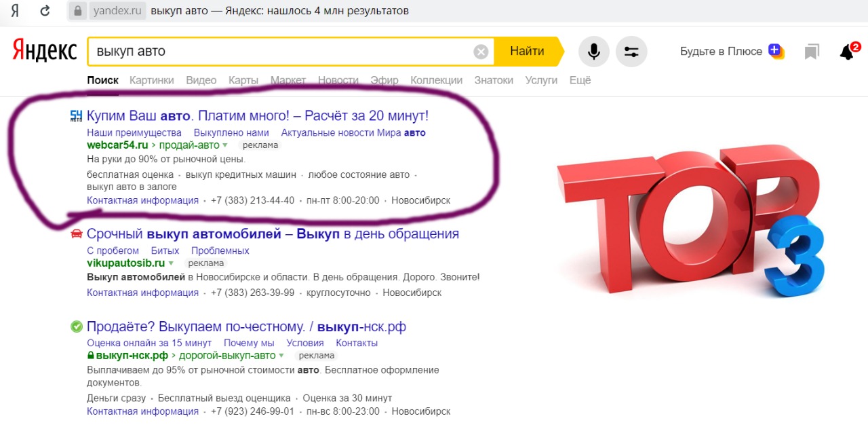Click phone +7 (383) 213-44-40
Image resolution: width=868 pixels, height=429 pixels.
[252, 200]
